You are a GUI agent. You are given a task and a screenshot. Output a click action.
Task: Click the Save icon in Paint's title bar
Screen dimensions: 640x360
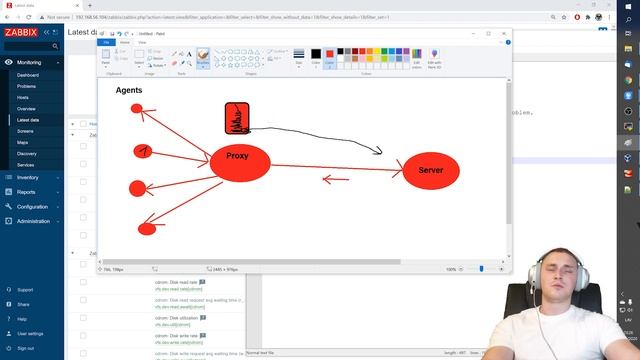(x=112, y=34)
